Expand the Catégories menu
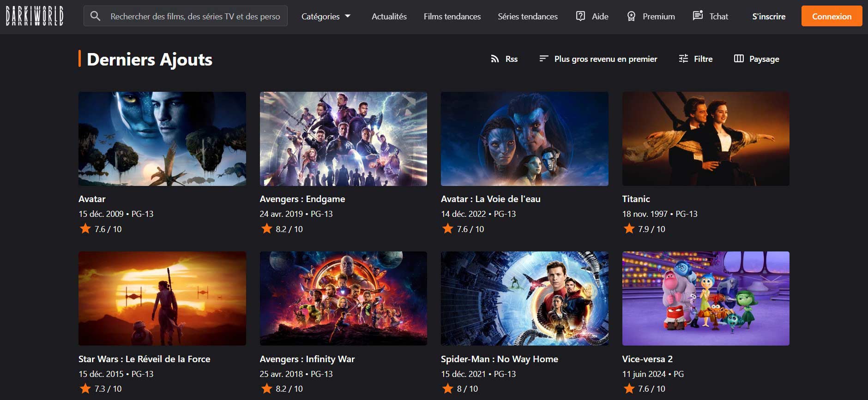The height and width of the screenshot is (400, 868). point(326,16)
